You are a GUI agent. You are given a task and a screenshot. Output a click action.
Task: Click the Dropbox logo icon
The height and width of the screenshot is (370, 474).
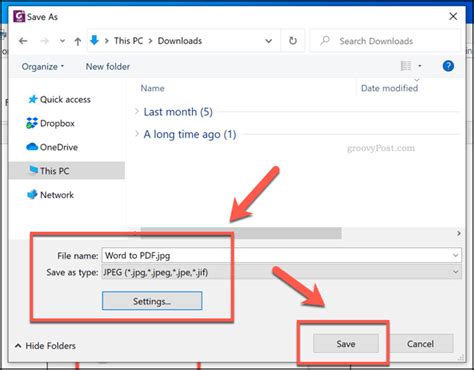coord(32,123)
